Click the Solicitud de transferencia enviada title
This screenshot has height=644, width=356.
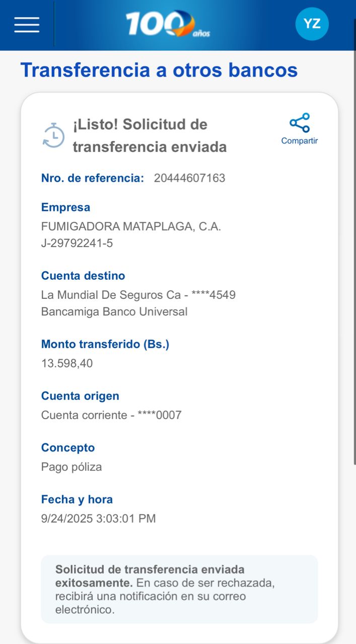pyautogui.click(x=150, y=135)
